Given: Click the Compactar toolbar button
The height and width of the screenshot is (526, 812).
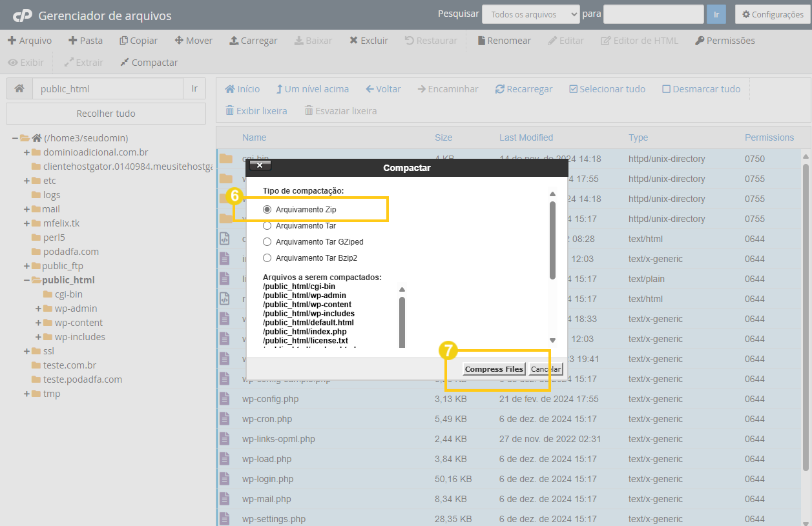Looking at the screenshot, I should 149,63.
